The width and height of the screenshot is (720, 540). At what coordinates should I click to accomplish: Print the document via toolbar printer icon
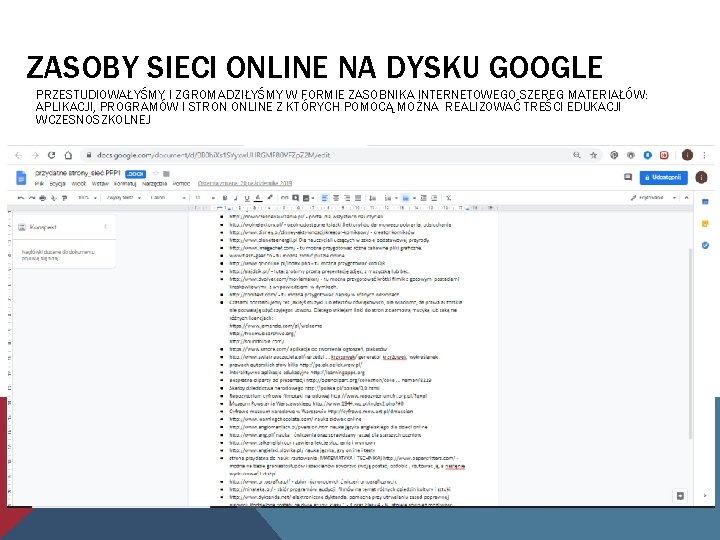[x=43, y=198]
